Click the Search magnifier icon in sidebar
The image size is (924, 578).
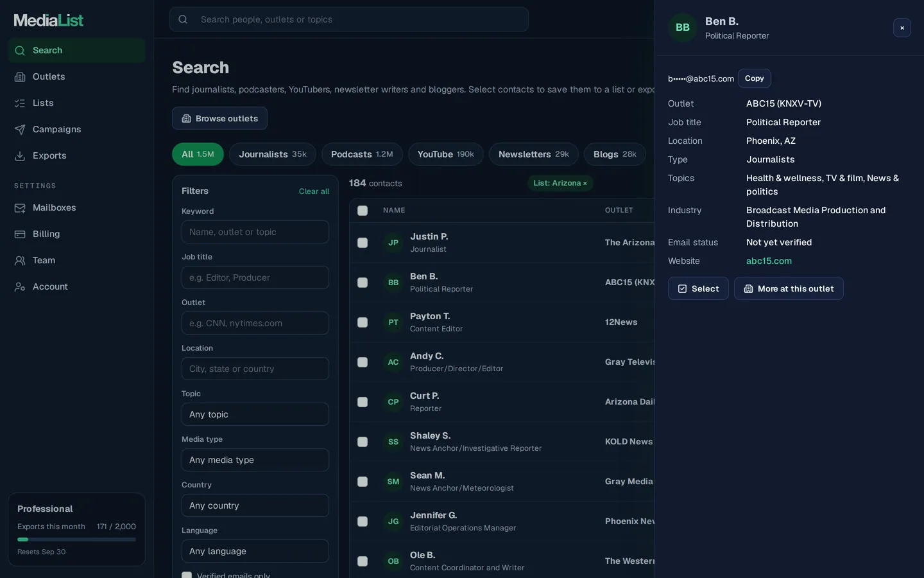tap(20, 51)
